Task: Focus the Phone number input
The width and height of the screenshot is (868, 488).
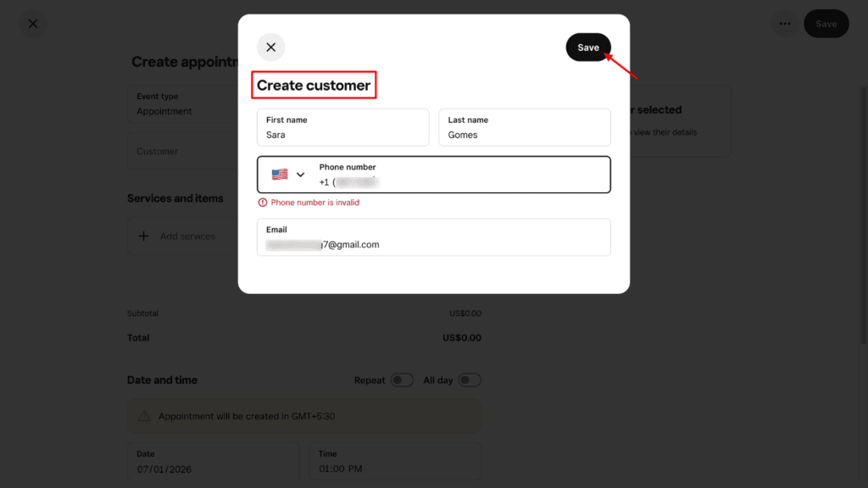Action: click(x=458, y=181)
